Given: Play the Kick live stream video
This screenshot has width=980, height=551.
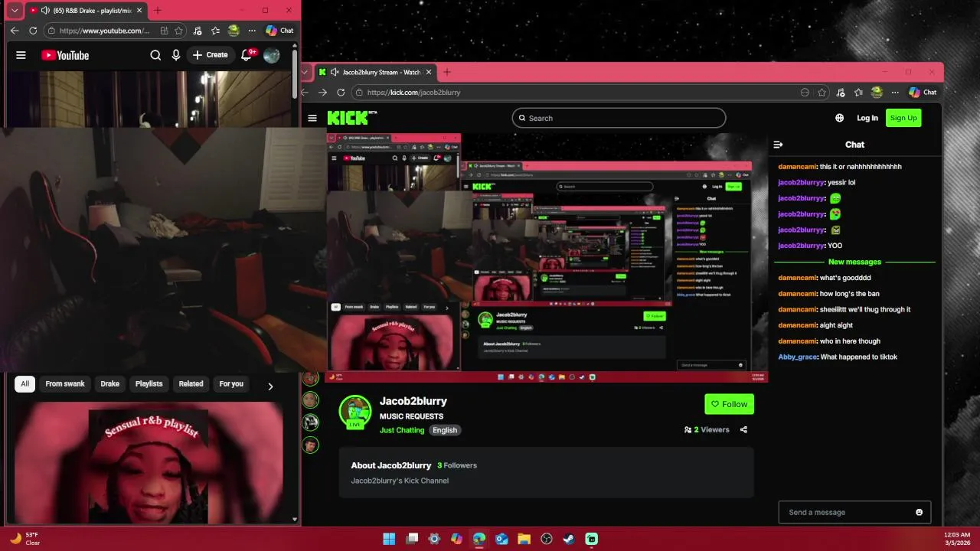Looking at the screenshot, I should click(547, 256).
